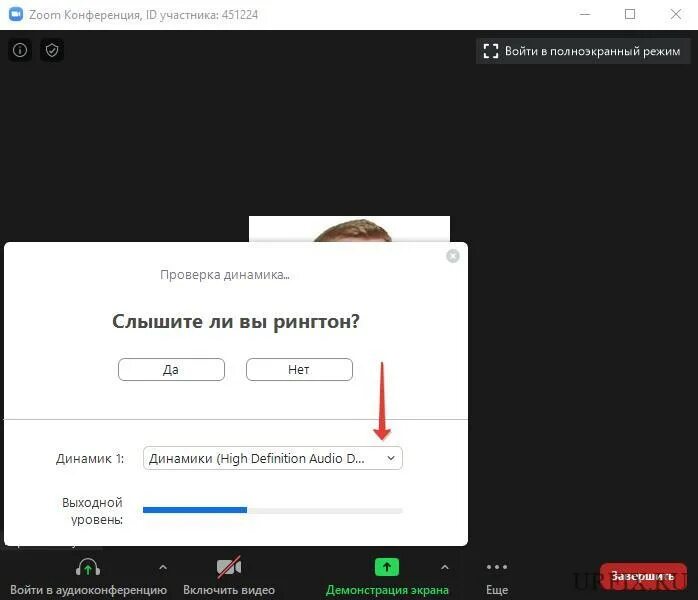The width and height of the screenshot is (698, 600).
Task: Click participant video thumbnail
Action: pyautogui.click(x=349, y=229)
